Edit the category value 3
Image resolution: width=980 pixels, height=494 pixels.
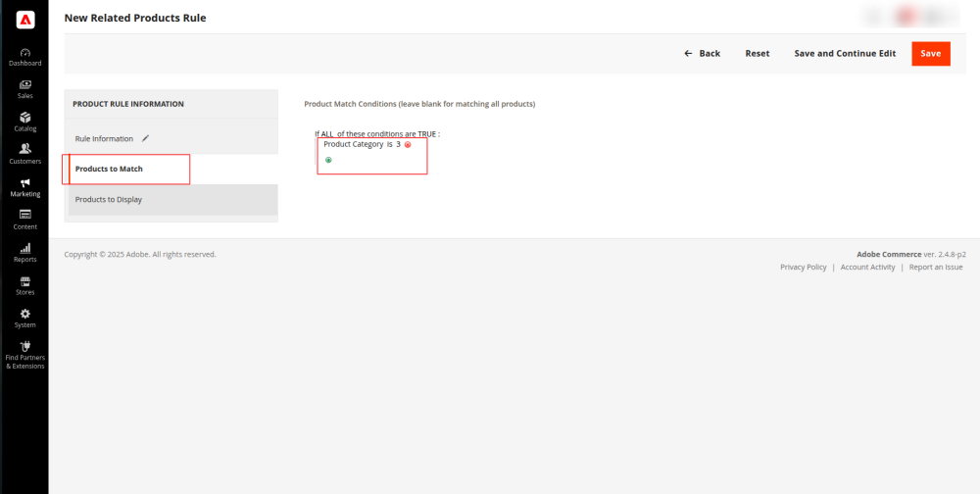click(x=399, y=145)
